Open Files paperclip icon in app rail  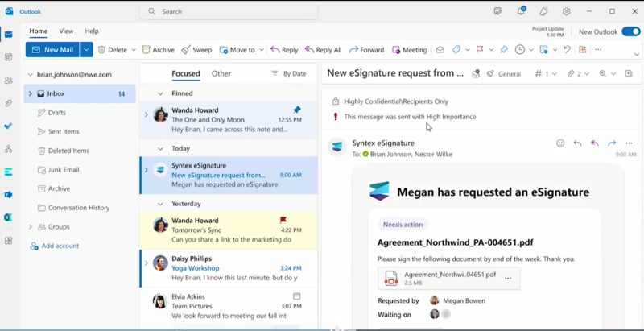tap(8, 104)
